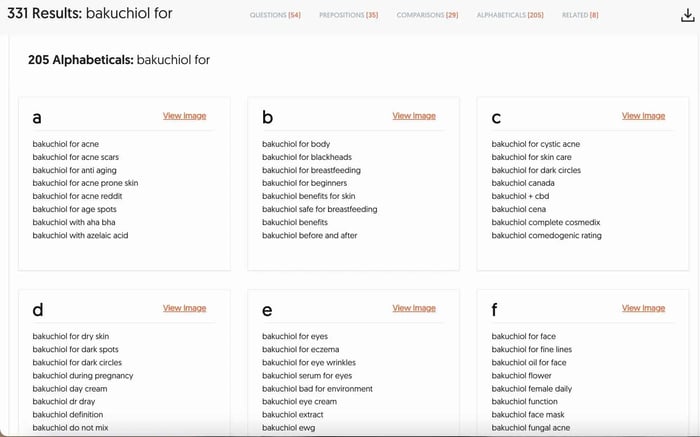Click the download results icon
The width and height of the screenshot is (700, 437).
[x=686, y=15]
